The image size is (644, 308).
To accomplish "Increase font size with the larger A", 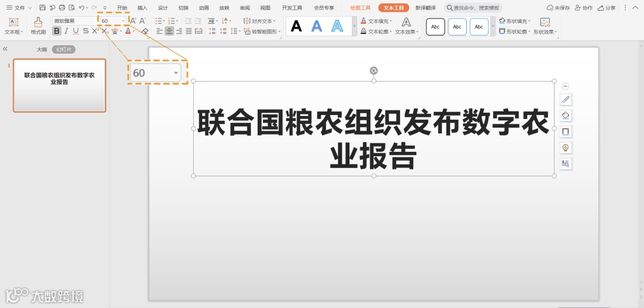I will pyautogui.click(x=133, y=21).
